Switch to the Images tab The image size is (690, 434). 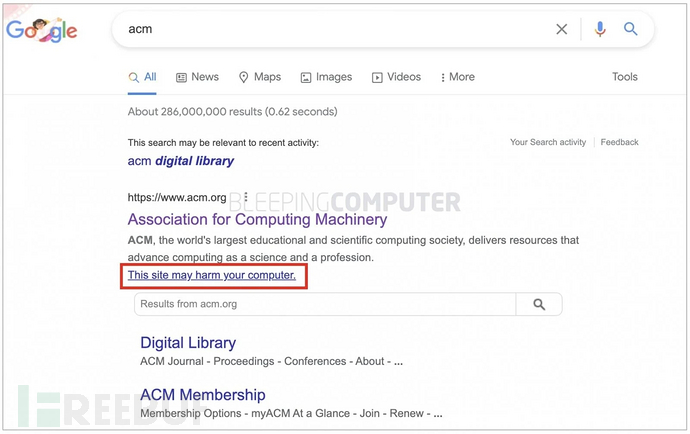326,77
